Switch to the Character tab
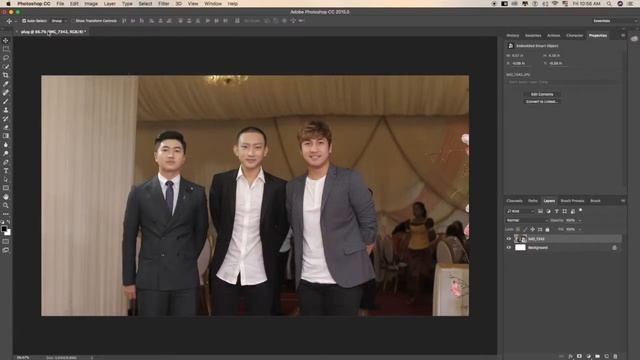 coord(575,36)
